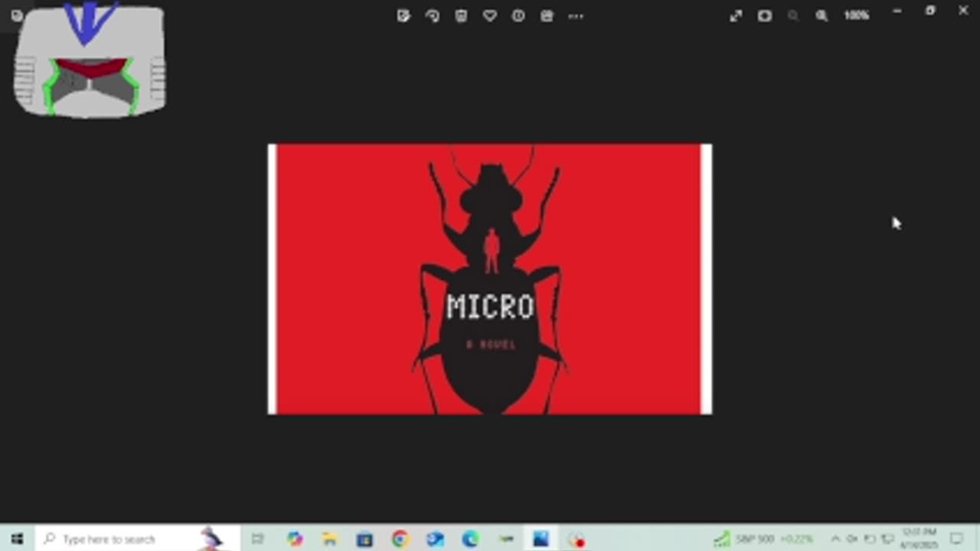Click the volume tray icon
Image resolution: width=980 pixels, height=551 pixels.
852,539
